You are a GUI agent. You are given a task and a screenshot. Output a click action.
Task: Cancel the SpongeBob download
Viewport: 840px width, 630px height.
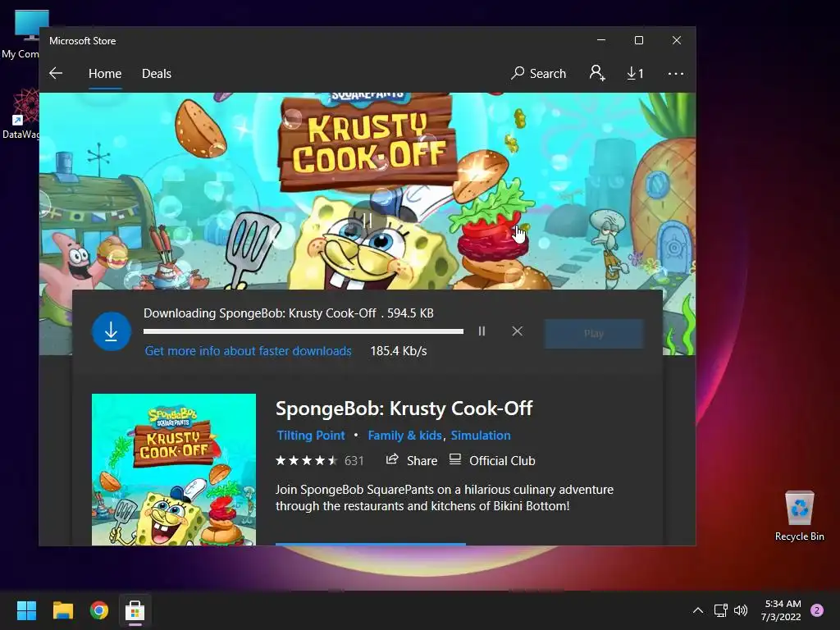click(x=517, y=331)
